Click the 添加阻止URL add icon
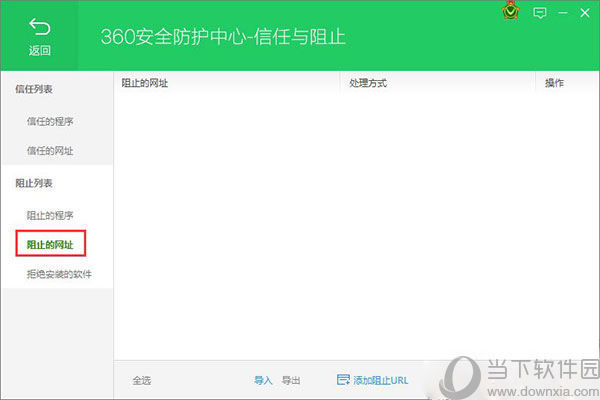600x400 pixels. (343, 379)
